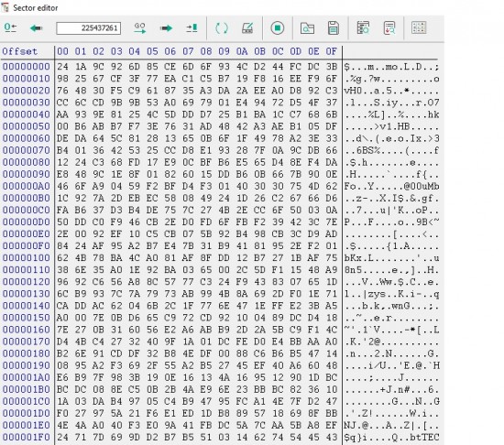Click the search-next document icon
The height and width of the screenshot is (445, 504).
(389, 28)
